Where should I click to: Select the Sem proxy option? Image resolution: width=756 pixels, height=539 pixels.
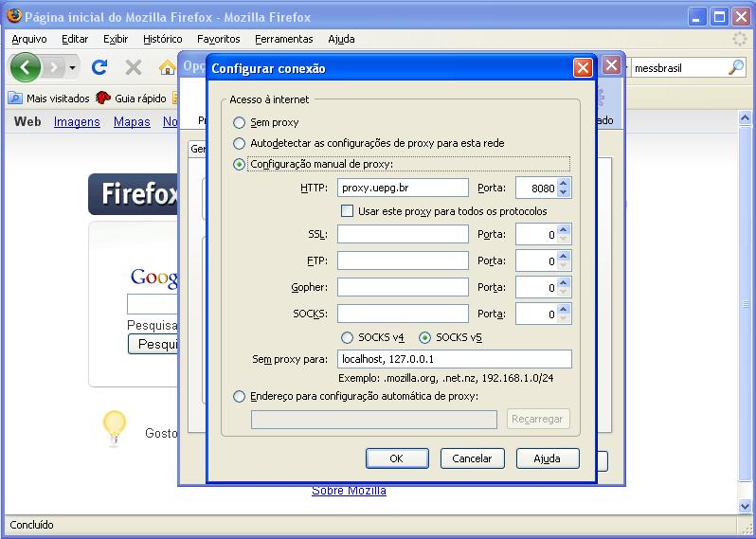tap(239, 122)
